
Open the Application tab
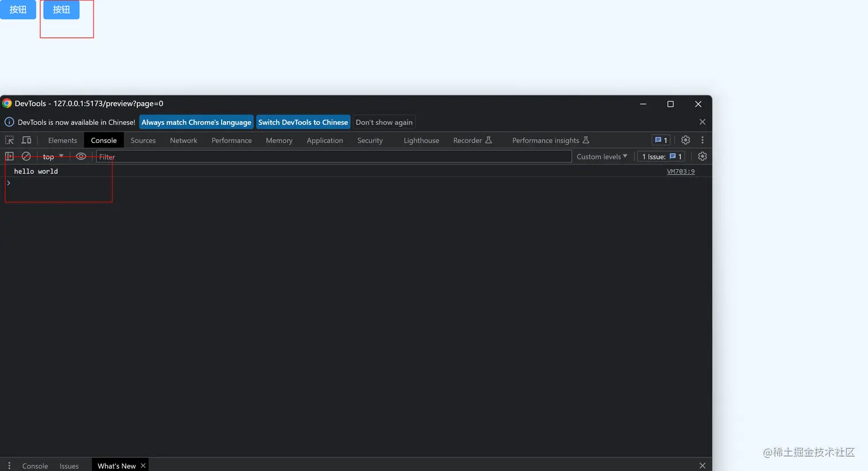pos(325,140)
